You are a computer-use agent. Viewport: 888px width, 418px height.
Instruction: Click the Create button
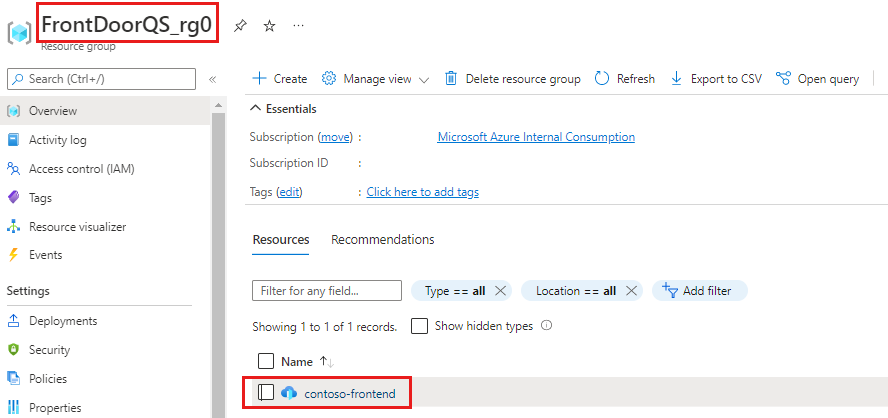pos(279,79)
